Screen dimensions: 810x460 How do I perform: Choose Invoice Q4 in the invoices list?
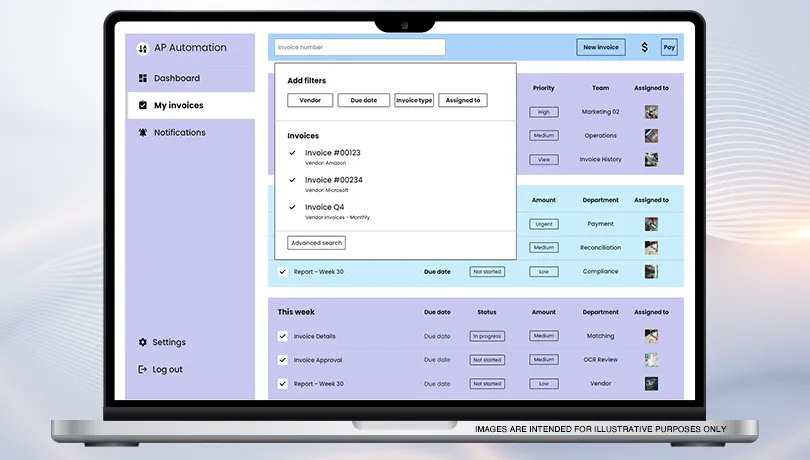tap(324, 207)
